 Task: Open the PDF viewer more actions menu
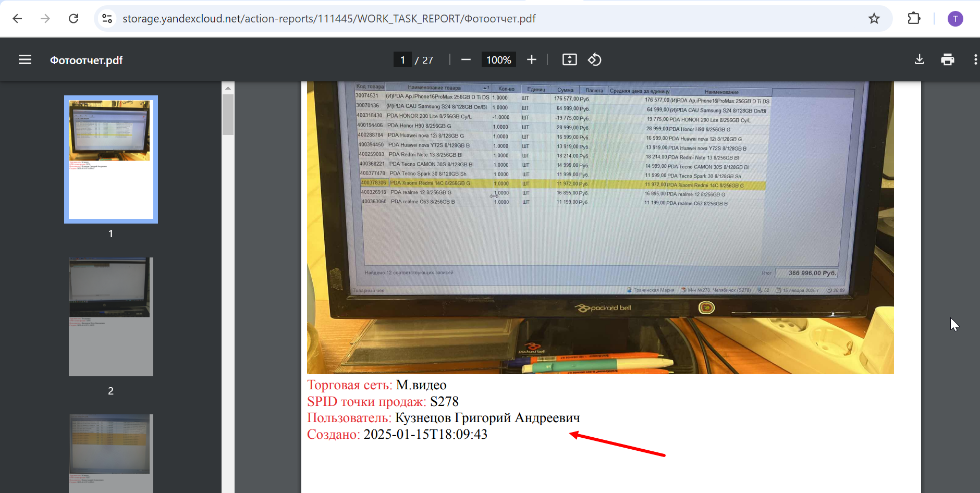[975, 60]
